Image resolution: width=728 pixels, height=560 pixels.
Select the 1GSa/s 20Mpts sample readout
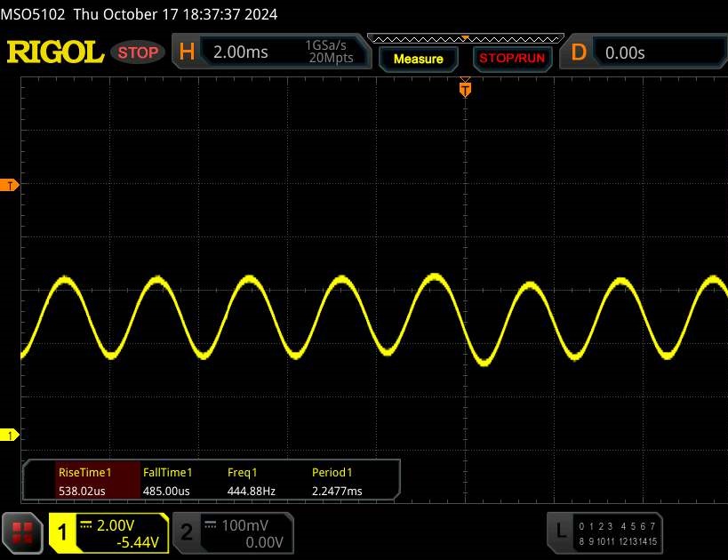[x=331, y=52]
